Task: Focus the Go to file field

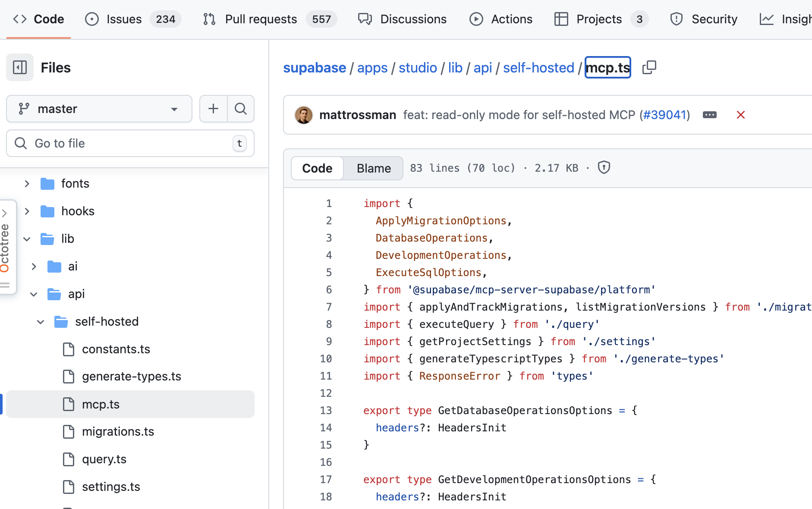Action: 129,143
